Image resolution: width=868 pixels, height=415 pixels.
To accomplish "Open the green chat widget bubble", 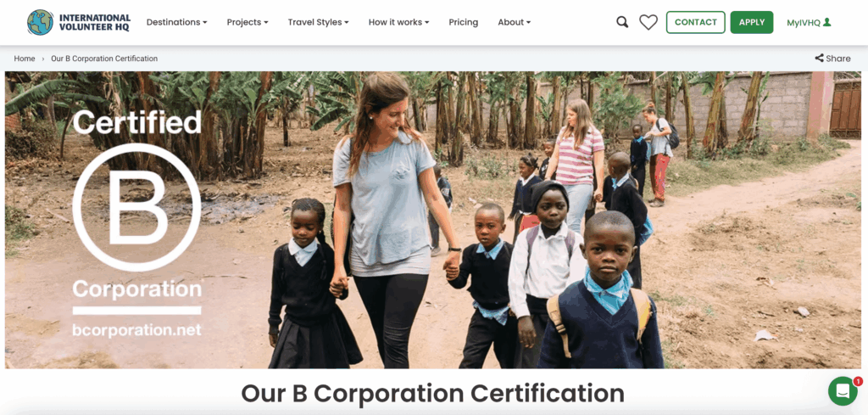I will coord(843,391).
